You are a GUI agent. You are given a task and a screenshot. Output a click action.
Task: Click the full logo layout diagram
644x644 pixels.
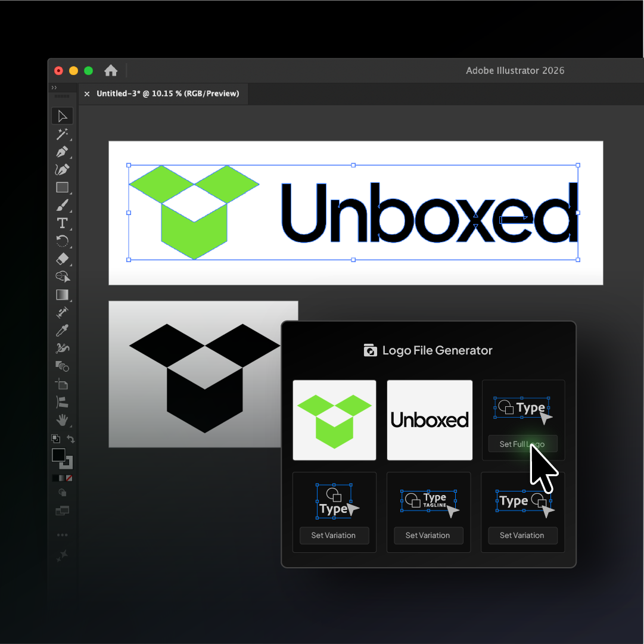[x=522, y=409]
